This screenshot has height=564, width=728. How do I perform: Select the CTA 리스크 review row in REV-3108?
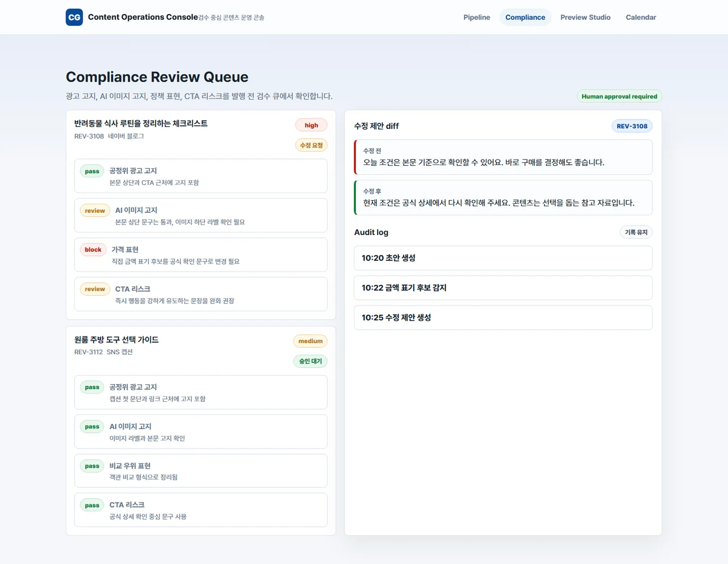pos(201,294)
